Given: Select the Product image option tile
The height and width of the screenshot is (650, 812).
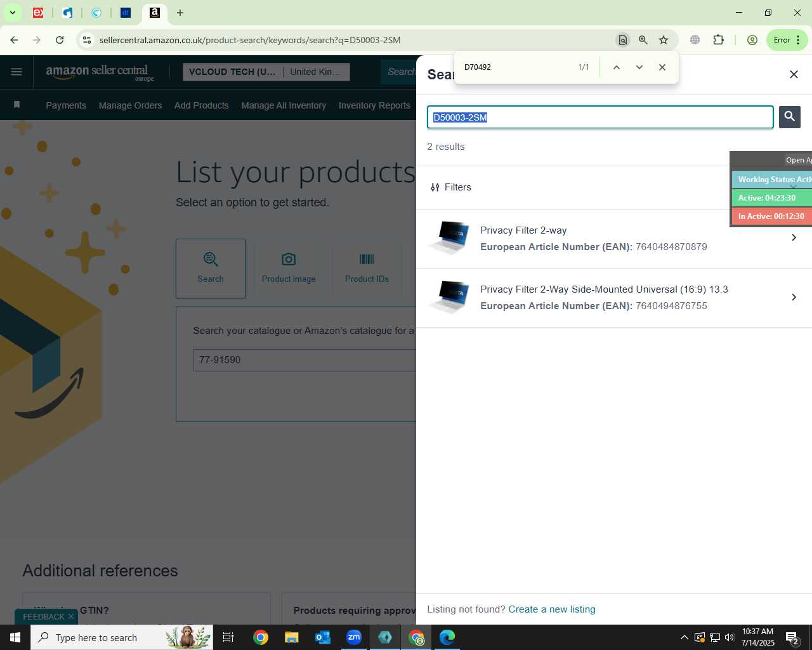Looking at the screenshot, I should pos(289,269).
